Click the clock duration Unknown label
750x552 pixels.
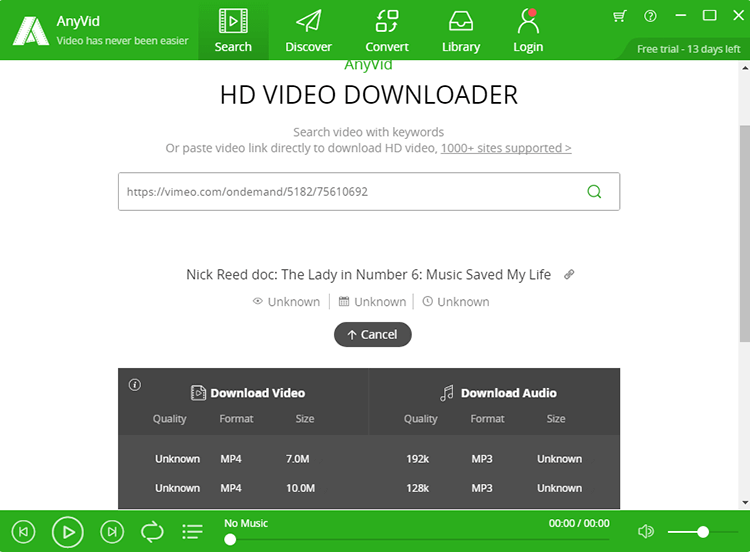point(456,302)
